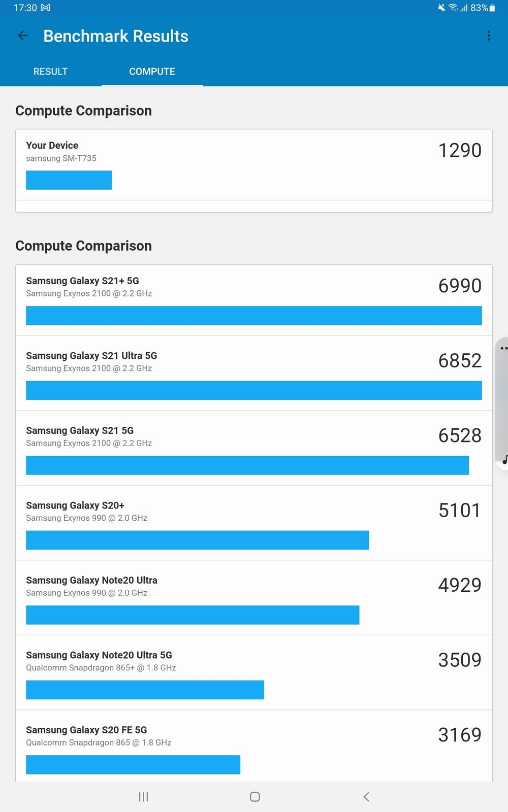Viewport: 508px width, 812px height.
Task: Open the three-dot overflow menu
Action: (x=489, y=36)
